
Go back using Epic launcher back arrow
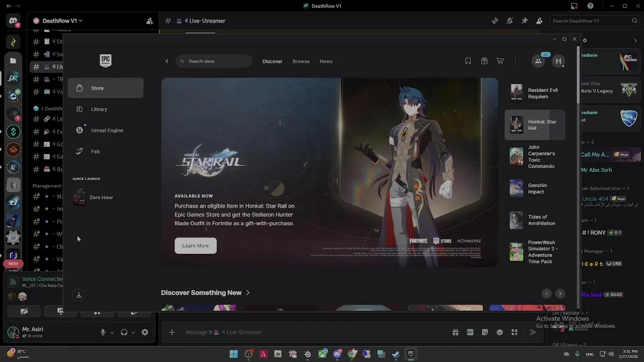coord(167,61)
